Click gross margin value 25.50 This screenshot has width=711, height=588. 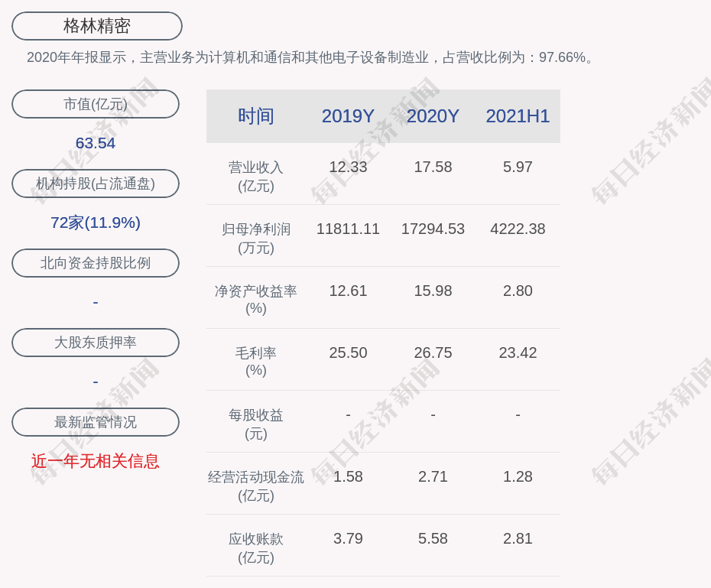pos(348,352)
